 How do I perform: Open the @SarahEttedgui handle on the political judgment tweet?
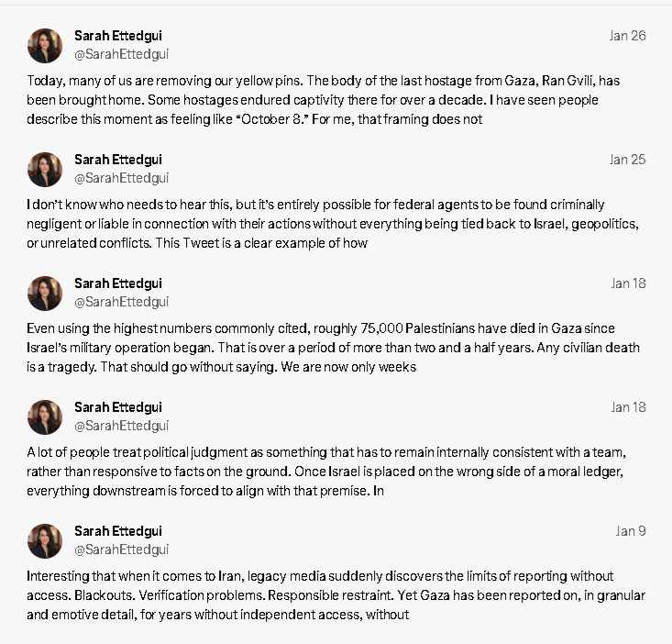[x=122, y=427]
